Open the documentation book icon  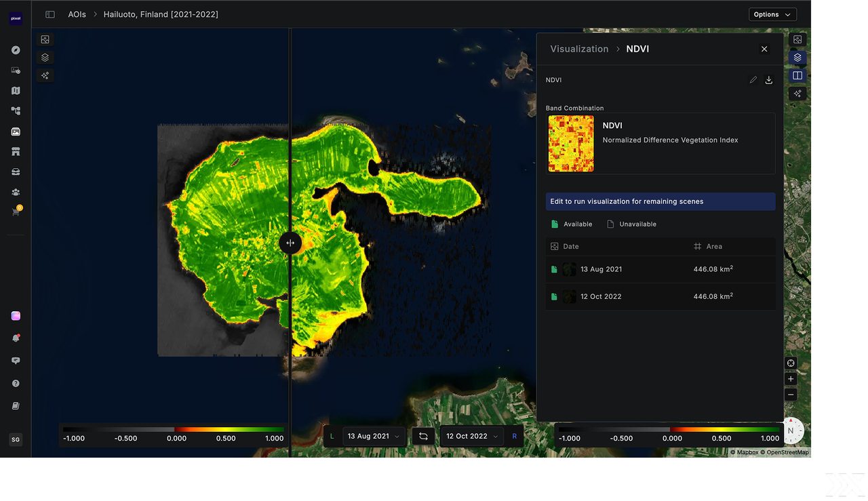coord(16,406)
